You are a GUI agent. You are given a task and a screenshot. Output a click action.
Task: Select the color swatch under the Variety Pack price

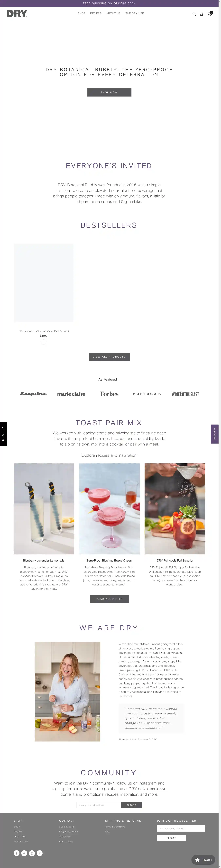pyautogui.click(x=43, y=342)
